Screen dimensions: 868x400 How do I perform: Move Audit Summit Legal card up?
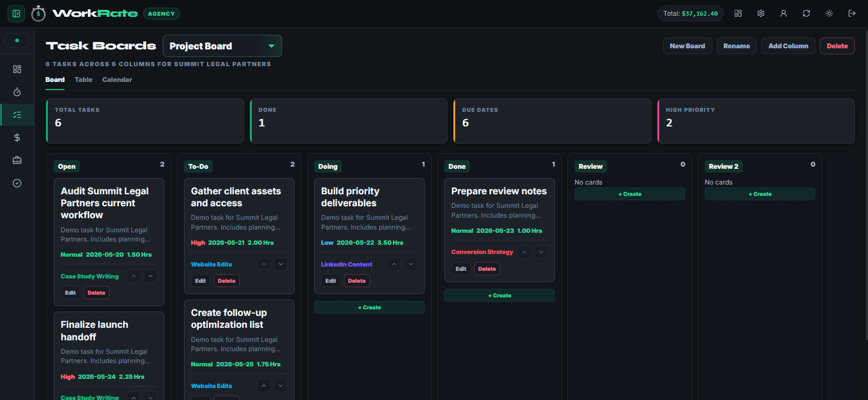(x=133, y=276)
